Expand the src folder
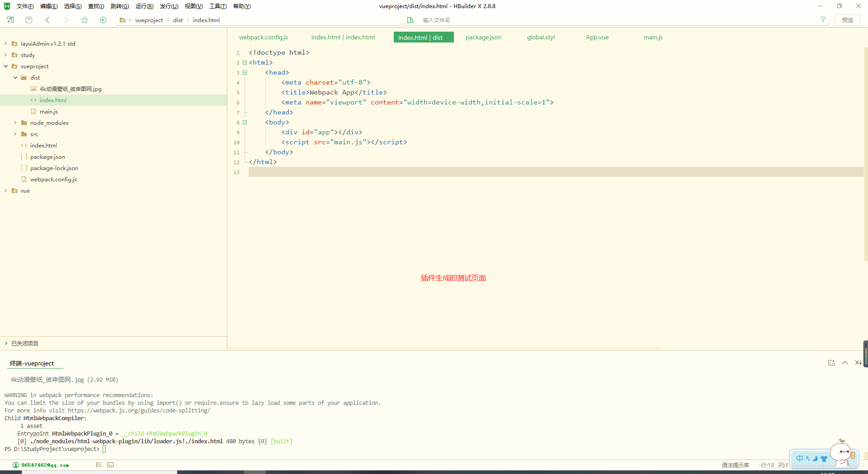 coord(15,134)
